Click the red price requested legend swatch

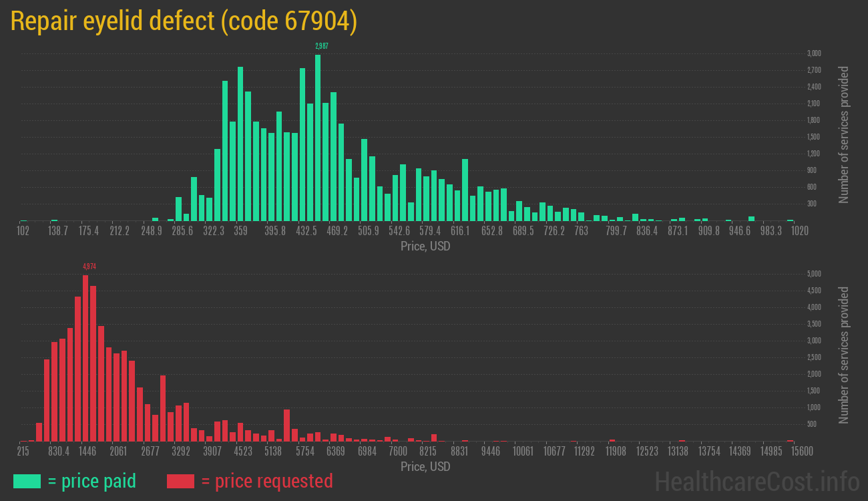180,481
